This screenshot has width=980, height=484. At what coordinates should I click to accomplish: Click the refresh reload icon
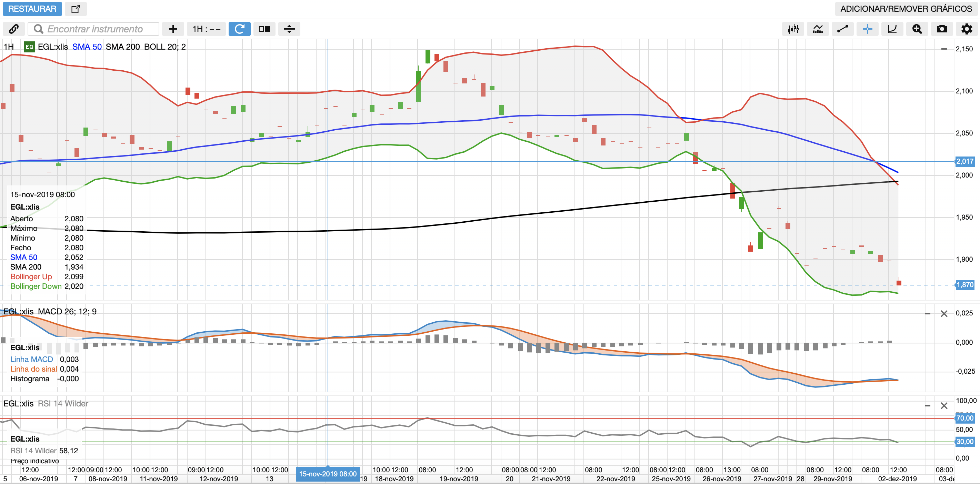pyautogui.click(x=239, y=29)
